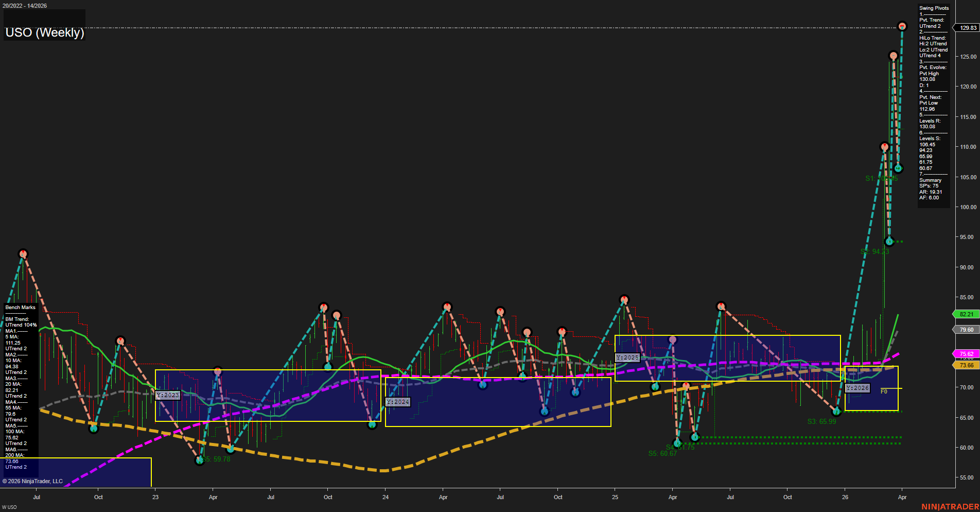This screenshot has height=512, width=980.
Task: Expand the Bench Marks panel
Action: click(x=20, y=307)
